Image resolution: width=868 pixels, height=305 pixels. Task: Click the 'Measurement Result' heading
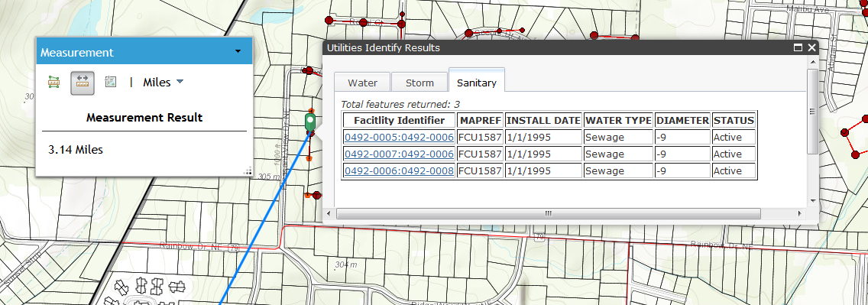(144, 118)
